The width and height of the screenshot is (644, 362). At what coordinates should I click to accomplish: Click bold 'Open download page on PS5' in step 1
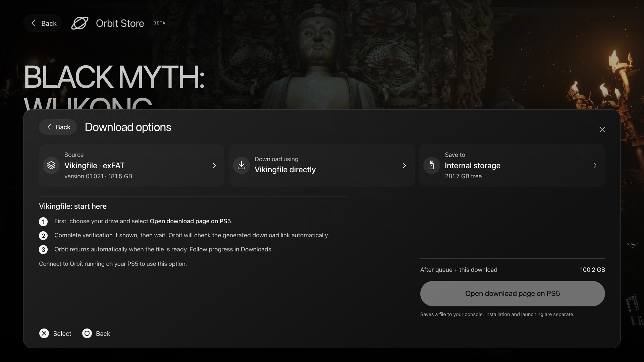pyautogui.click(x=190, y=221)
